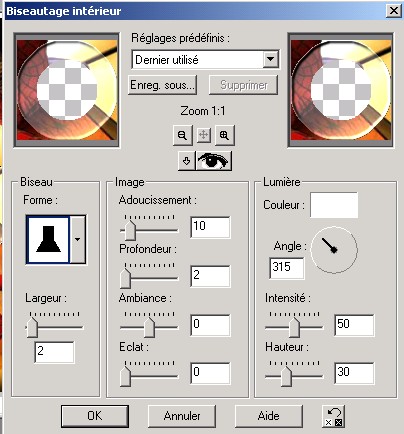Toggle the auto proof arrow button
Viewport: 404px width, 434px height.
coord(186,161)
